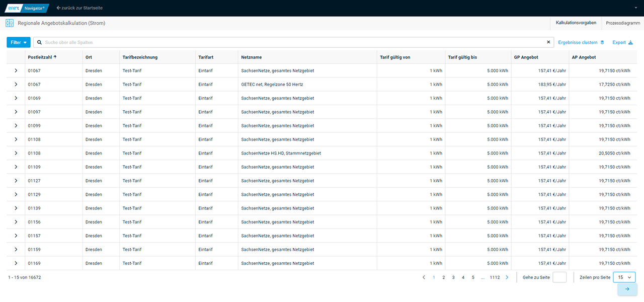Click the blue arrow button at bottom right

627,289
